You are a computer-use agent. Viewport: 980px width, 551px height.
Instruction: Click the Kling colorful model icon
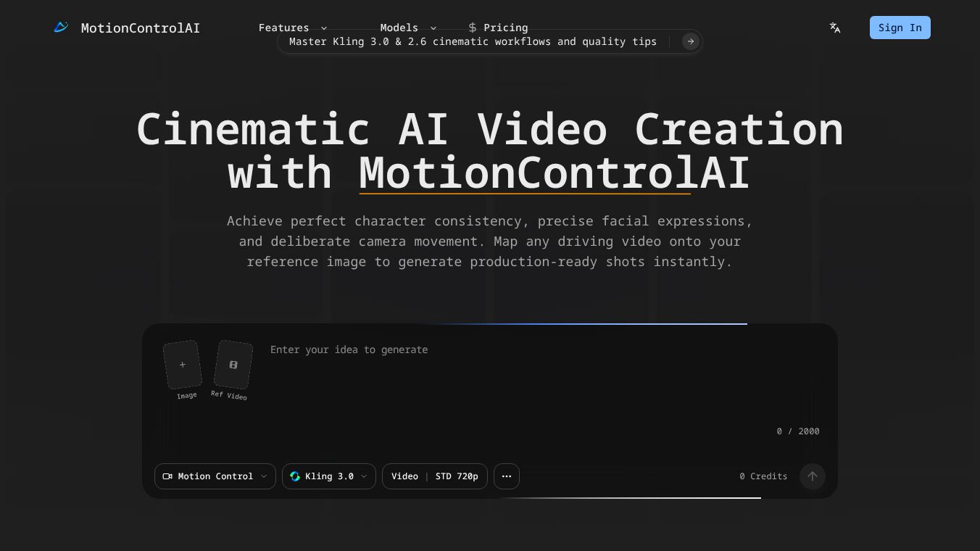click(295, 476)
